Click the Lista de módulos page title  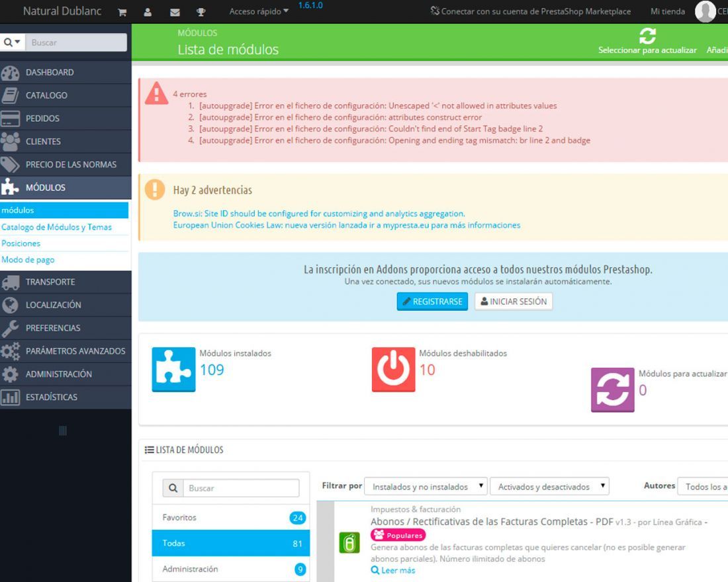point(228,50)
